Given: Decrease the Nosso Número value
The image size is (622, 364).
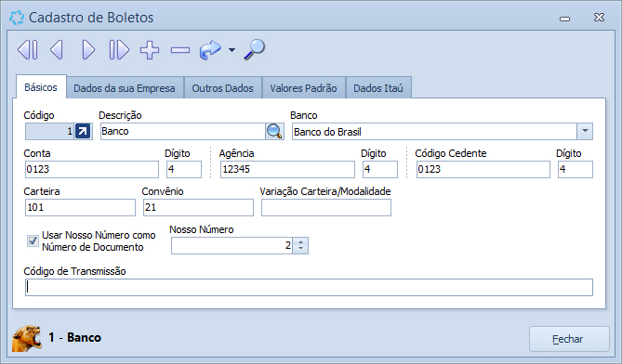Looking at the screenshot, I should 300,249.
